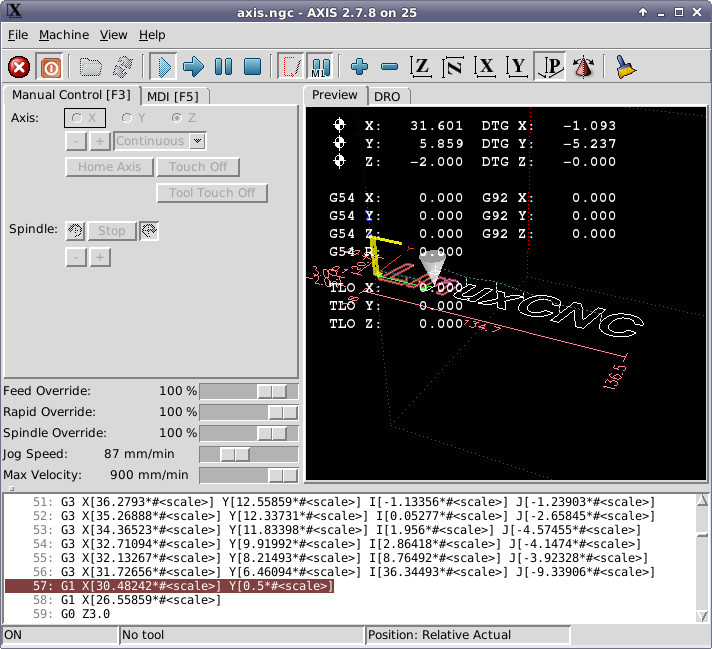The width and height of the screenshot is (712, 649).
Task: Toggle block delete skip lines icon
Action: 291,67
